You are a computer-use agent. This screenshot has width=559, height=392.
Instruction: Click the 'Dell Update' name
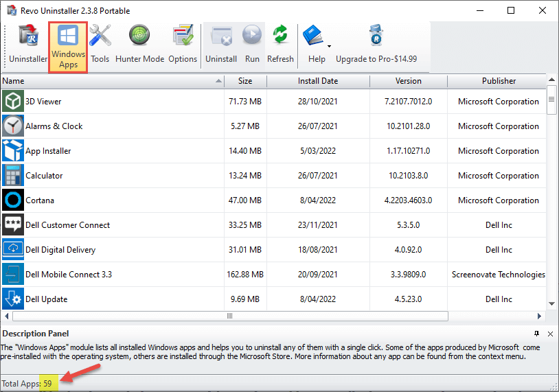[x=46, y=299]
